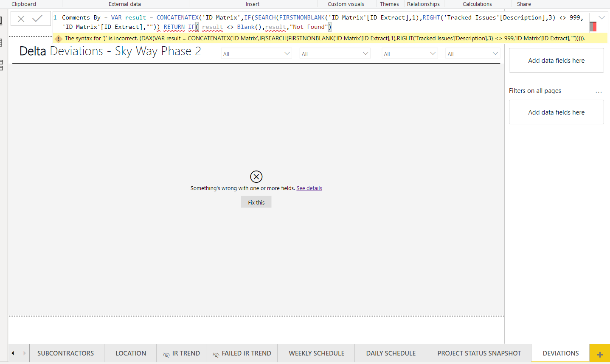Image resolution: width=610 pixels, height=364 pixels.
Task: Open the PROJECT STATUS SNAPSHOT page tab
Action: pos(479,353)
